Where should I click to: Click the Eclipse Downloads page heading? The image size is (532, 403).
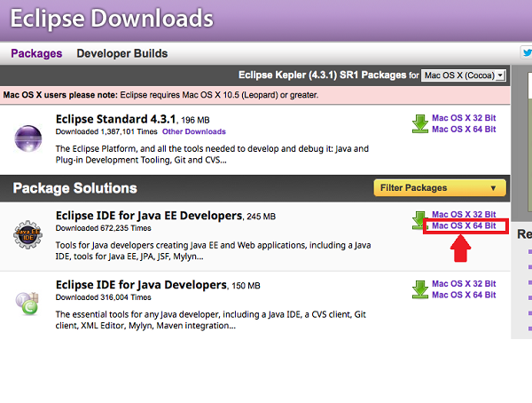pos(112,19)
